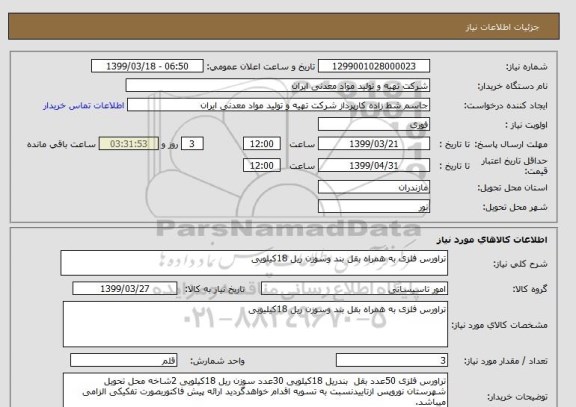Viewport: 576px width, 407px height.
Task: Click the goods specification text area
Action: click(x=255, y=324)
